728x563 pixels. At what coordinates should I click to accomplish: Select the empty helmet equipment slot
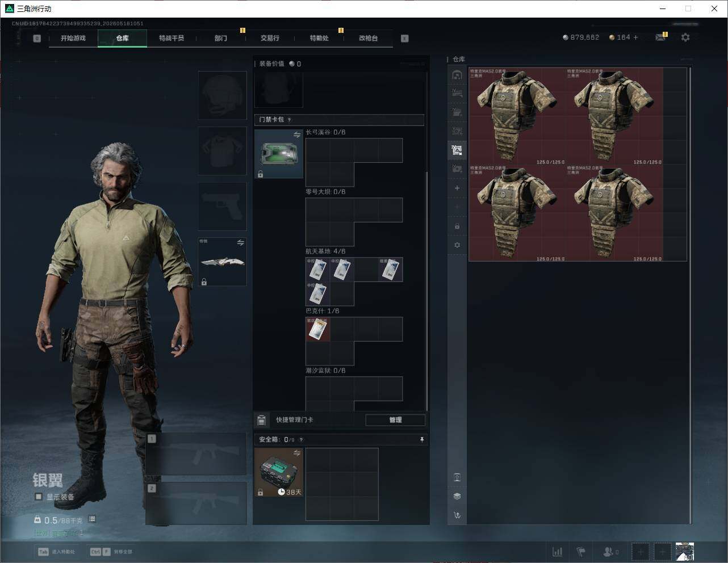click(222, 95)
